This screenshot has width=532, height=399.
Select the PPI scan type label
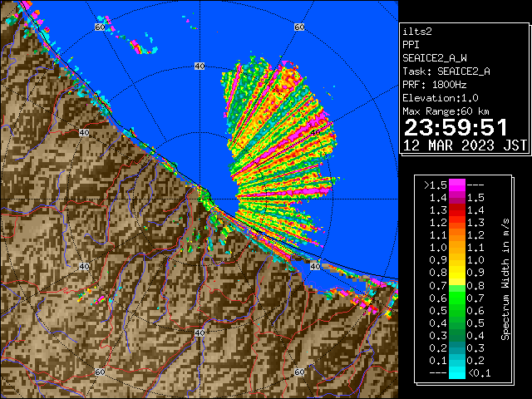point(411,45)
